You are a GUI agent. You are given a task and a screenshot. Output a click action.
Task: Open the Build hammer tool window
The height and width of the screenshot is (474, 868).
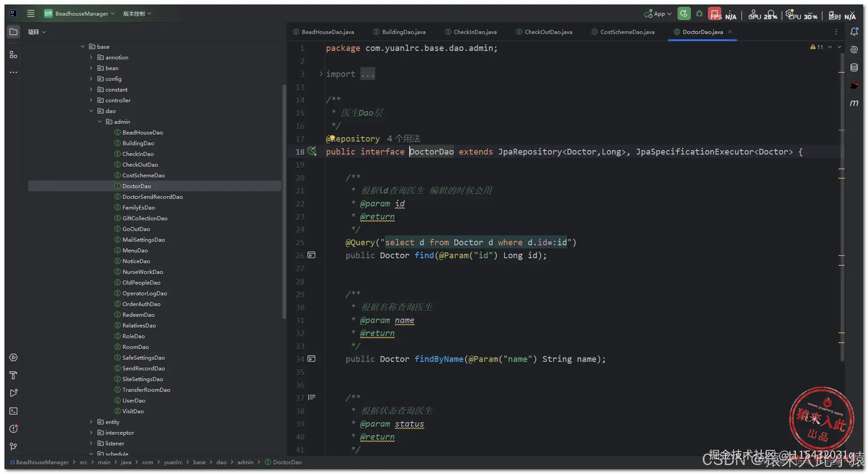click(x=13, y=375)
